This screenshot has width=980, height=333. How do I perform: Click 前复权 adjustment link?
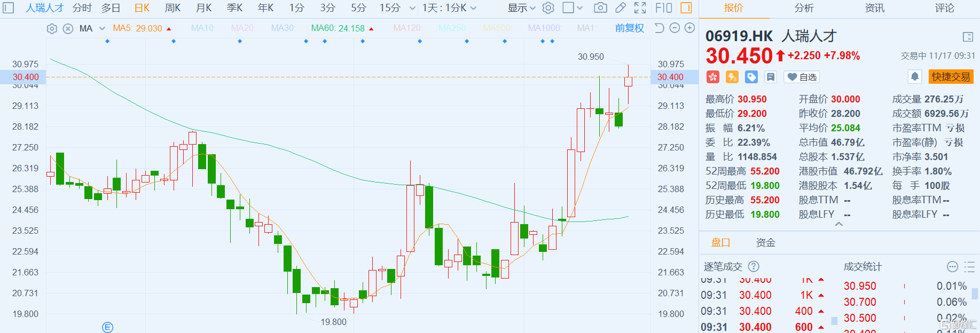(x=629, y=28)
